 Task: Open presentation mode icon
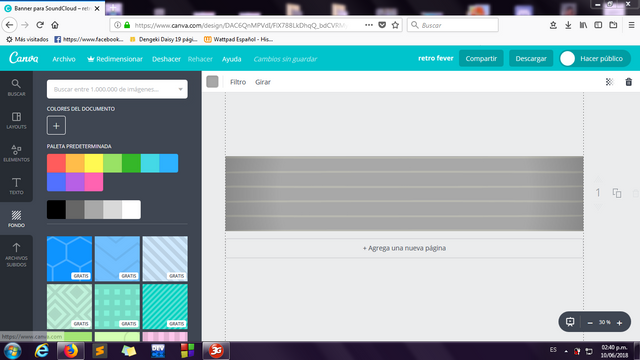pos(570,322)
